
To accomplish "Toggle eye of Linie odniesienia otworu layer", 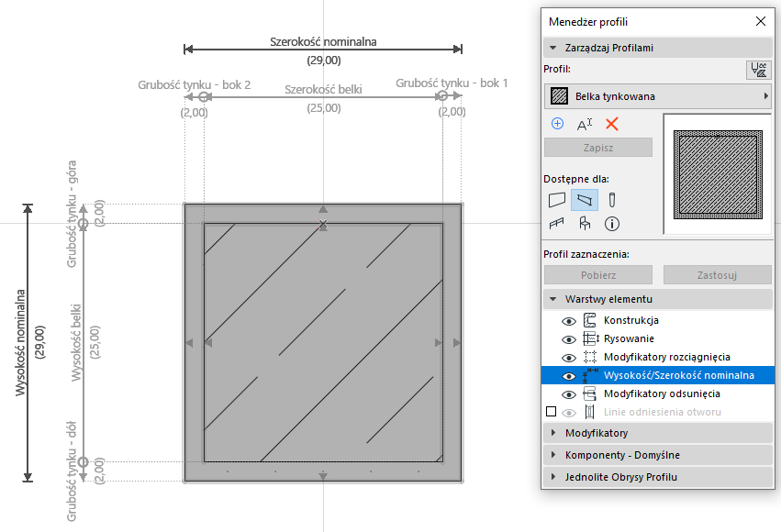I will coord(568,413).
